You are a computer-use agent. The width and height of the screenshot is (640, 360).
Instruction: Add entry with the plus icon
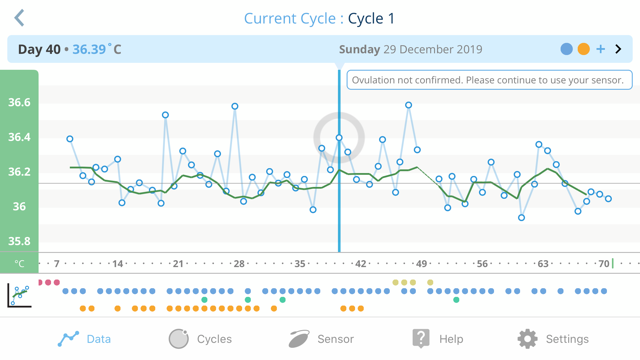(600, 49)
